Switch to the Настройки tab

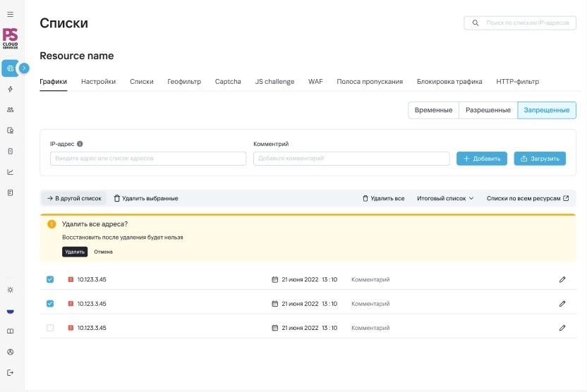(x=99, y=82)
